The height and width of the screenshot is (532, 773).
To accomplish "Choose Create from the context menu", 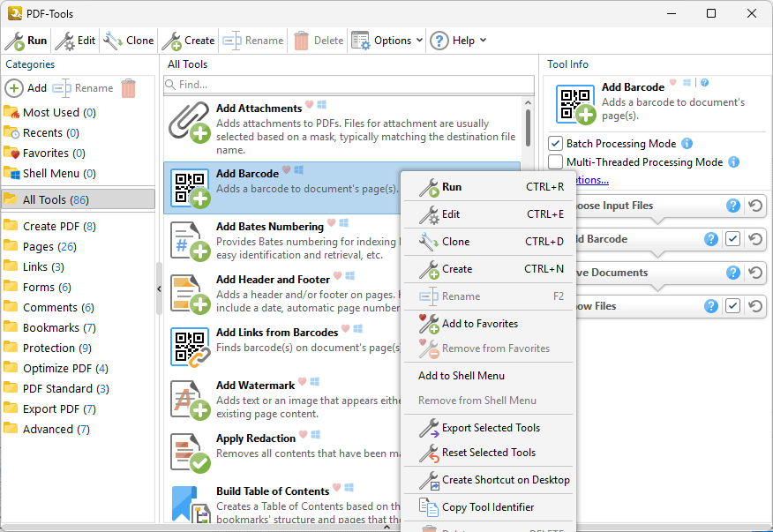I will click(x=490, y=269).
